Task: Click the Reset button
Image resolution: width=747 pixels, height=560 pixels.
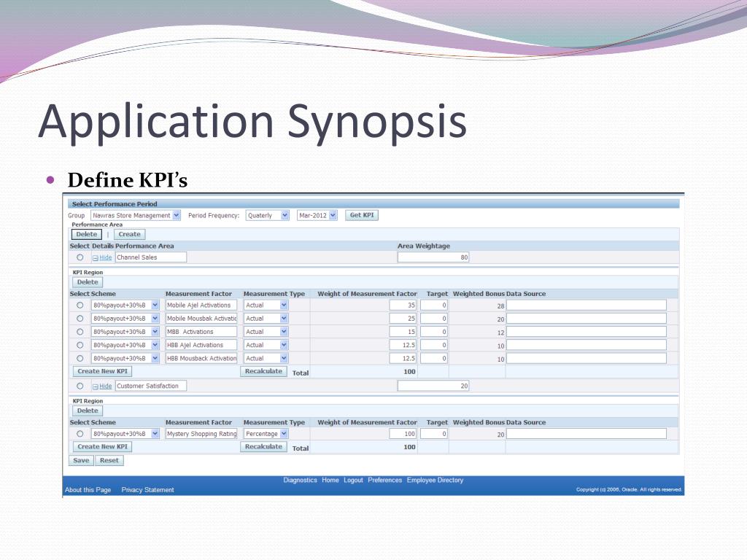Action: tap(109, 461)
